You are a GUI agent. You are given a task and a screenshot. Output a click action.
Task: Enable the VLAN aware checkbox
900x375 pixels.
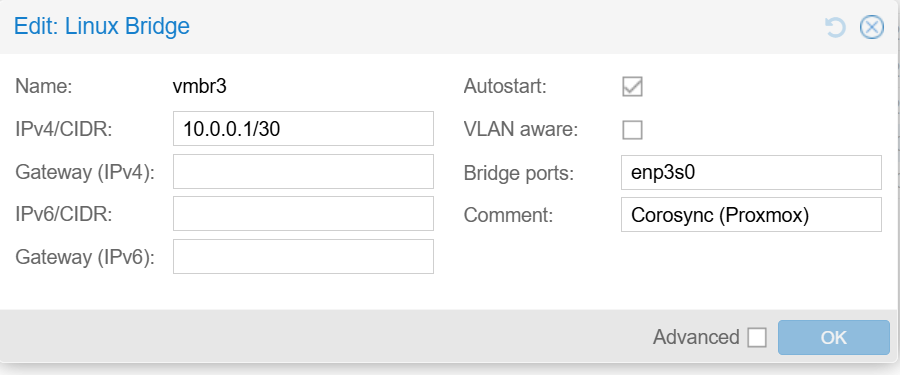pyautogui.click(x=633, y=130)
